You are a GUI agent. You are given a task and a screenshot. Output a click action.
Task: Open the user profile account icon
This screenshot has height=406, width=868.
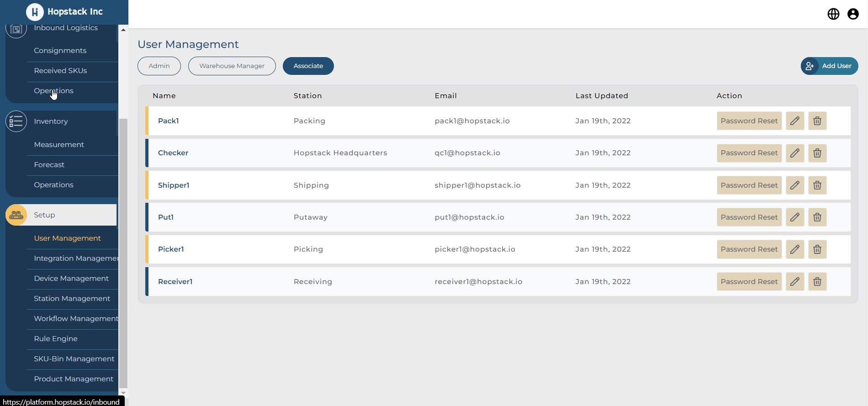pyautogui.click(x=853, y=14)
